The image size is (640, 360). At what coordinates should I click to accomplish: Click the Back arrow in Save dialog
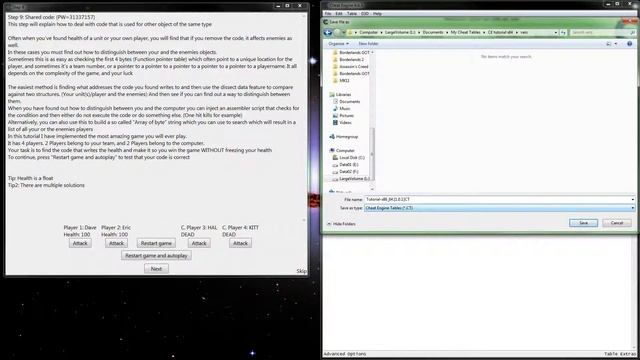tap(328, 32)
